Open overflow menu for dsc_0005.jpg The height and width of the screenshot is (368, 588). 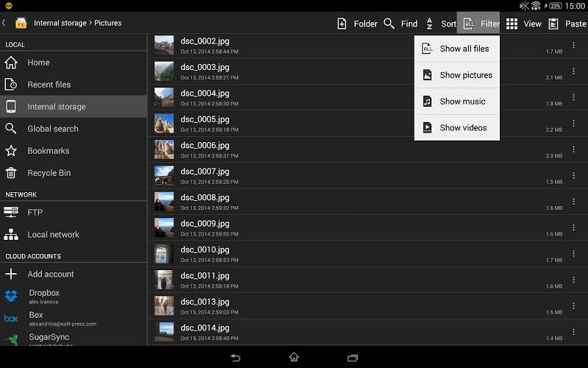pyautogui.click(x=573, y=123)
